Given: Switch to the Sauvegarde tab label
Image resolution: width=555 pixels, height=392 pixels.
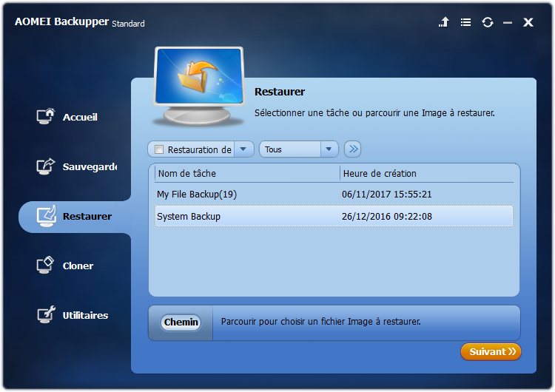Looking at the screenshot, I should (90, 166).
